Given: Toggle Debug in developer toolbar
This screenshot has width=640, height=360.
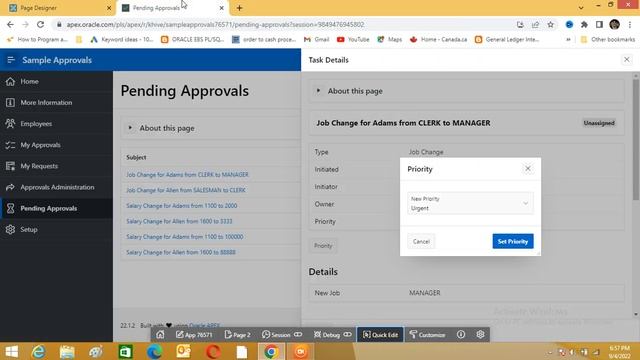Looking at the screenshot, I should point(332,335).
